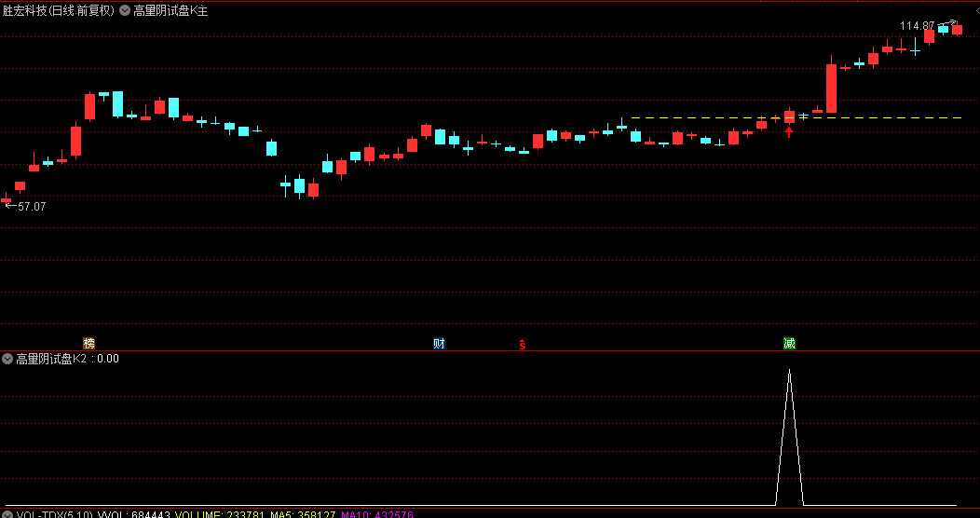Click the low price label 57.07

[32, 206]
